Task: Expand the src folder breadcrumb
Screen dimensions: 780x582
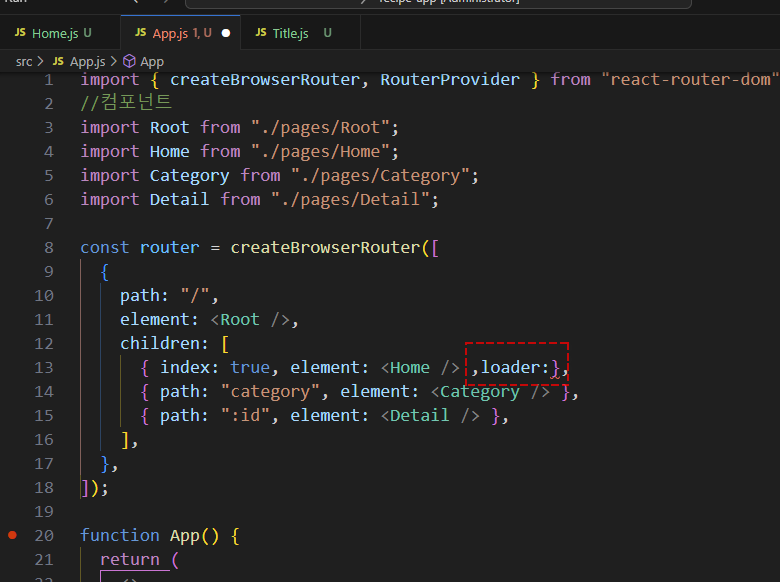Action: 24,61
